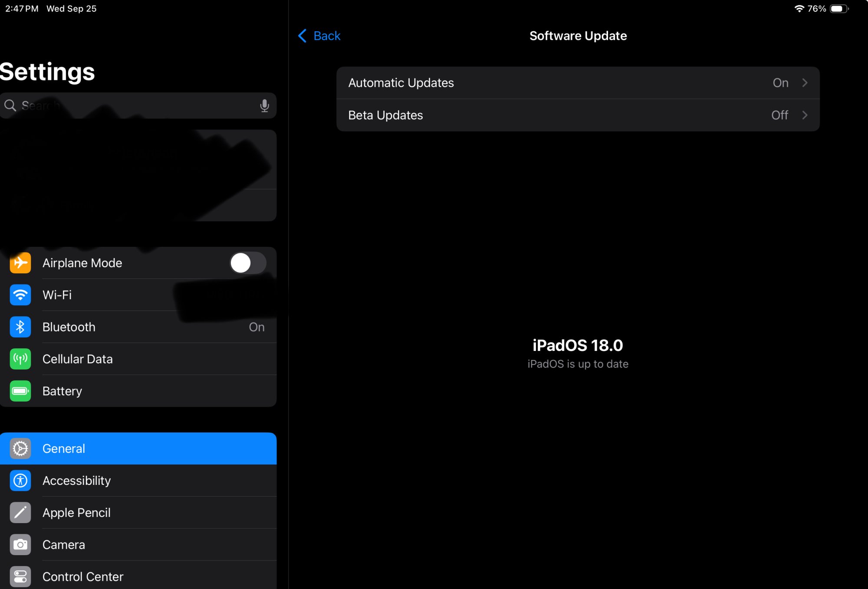Toggle the Airplane Mode switch
Screen dimensions: 868x589
[x=247, y=263]
